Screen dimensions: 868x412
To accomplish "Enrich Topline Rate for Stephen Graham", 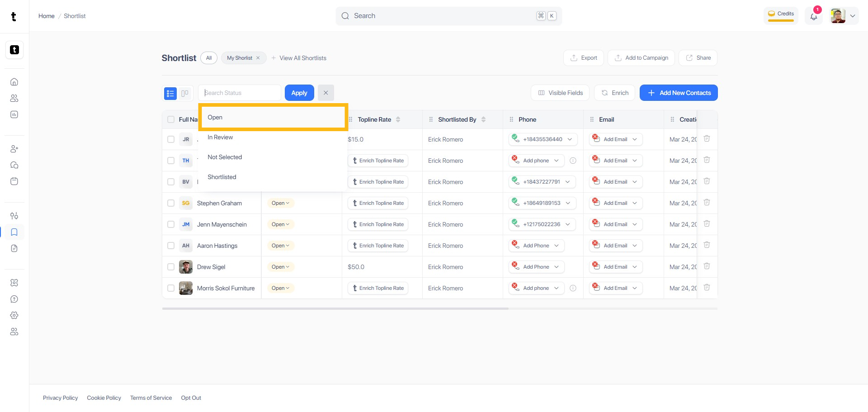I will pyautogui.click(x=378, y=203).
